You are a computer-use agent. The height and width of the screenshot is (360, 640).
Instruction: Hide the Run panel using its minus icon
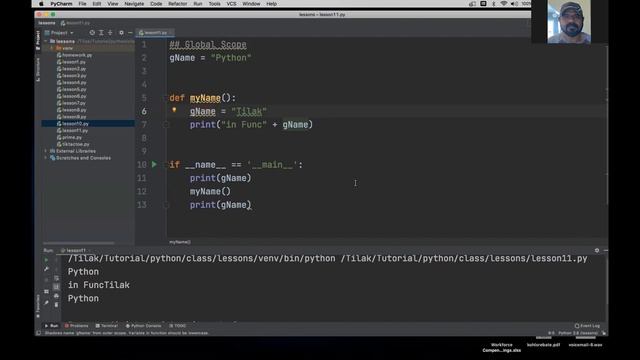point(605,250)
